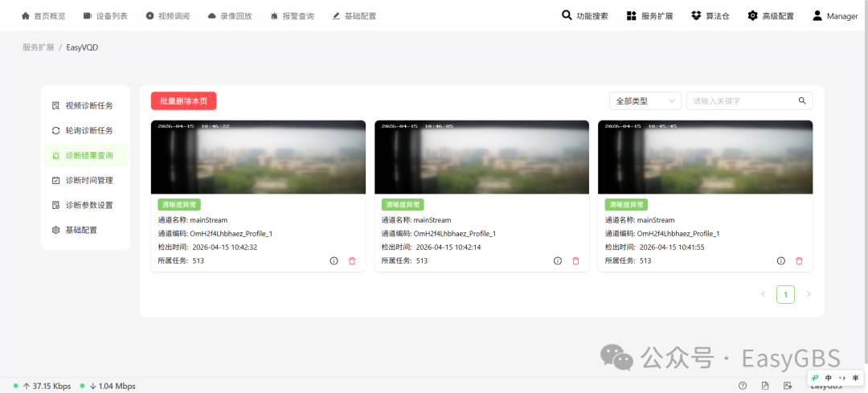Viewport: 868px width, 393px height.
Task: Open the snapshot thumbnail stamped 10:46:22
Action: [258, 158]
